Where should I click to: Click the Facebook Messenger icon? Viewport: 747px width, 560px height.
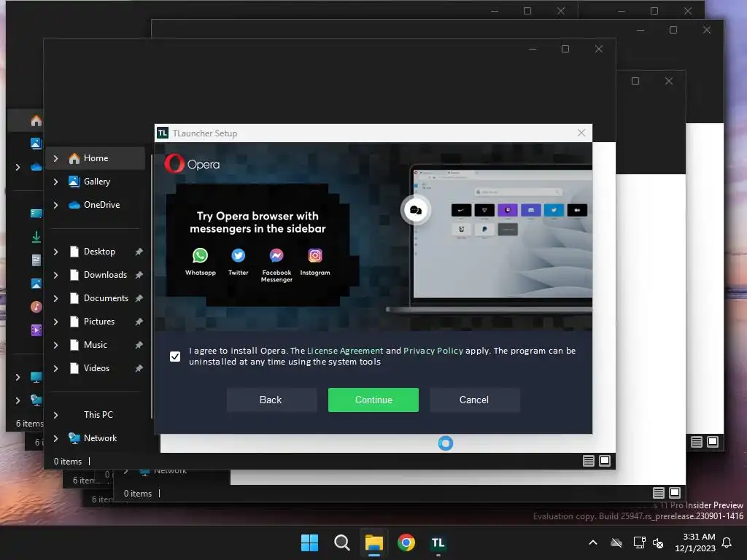[x=276, y=256]
